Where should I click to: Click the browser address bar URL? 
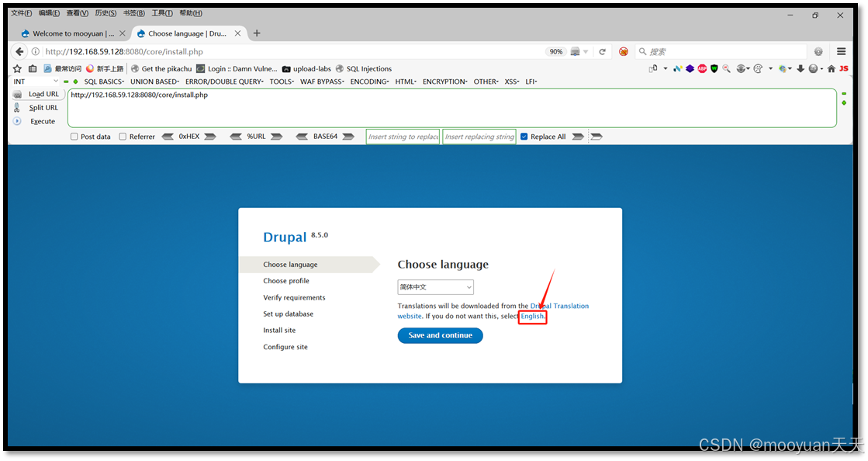[124, 51]
